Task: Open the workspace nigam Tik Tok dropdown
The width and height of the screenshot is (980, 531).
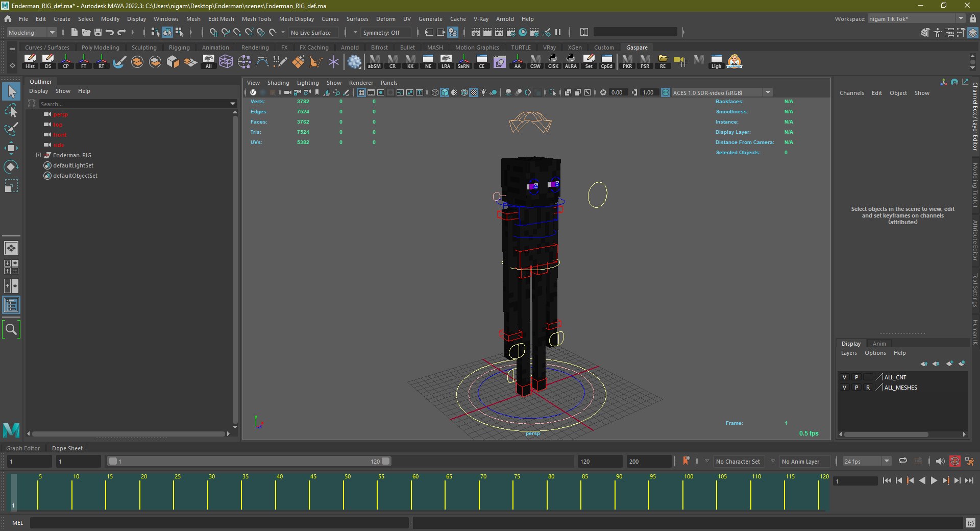Action: pyautogui.click(x=916, y=19)
